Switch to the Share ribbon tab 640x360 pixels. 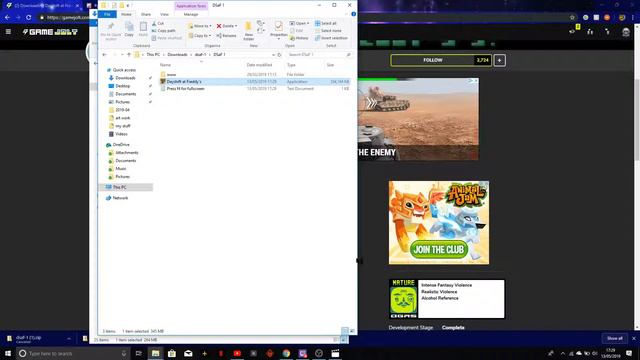pyautogui.click(x=146, y=14)
